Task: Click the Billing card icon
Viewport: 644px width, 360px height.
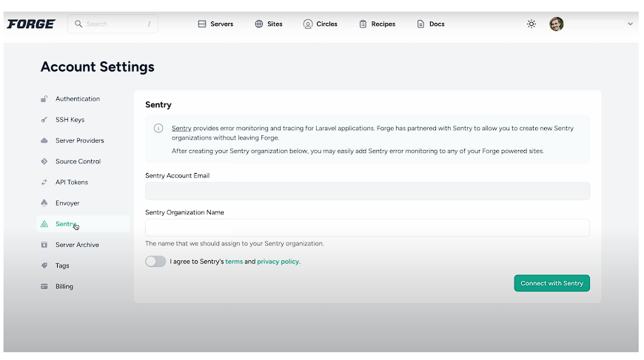Action: pos(44,286)
